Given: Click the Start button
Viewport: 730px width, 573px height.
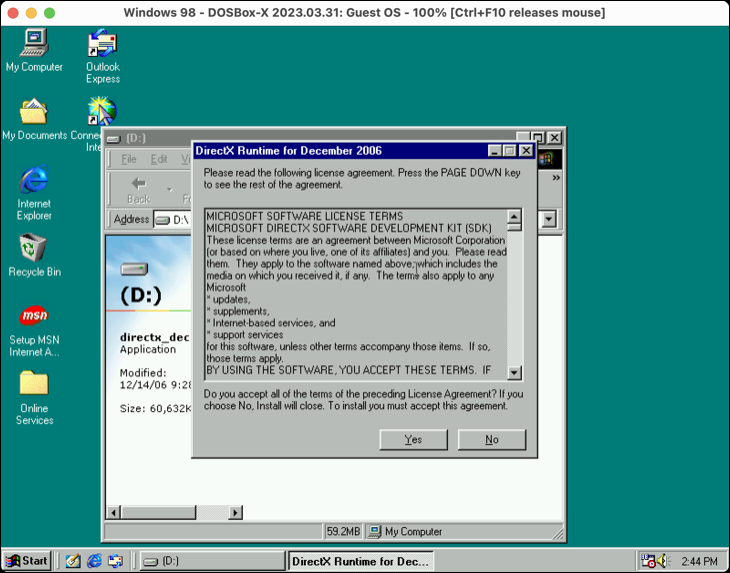Looking at the screenshot, I should [27, 561].
